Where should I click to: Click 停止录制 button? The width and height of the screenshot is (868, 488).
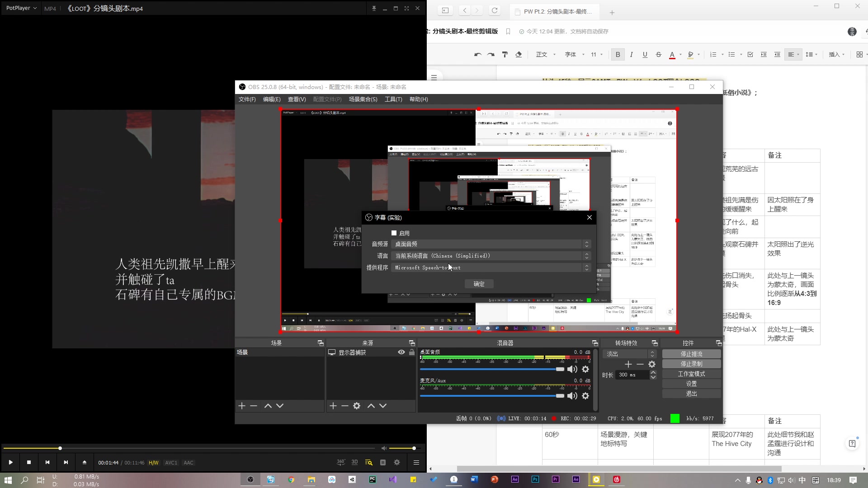pyautogui.click(x=691, y=364)
